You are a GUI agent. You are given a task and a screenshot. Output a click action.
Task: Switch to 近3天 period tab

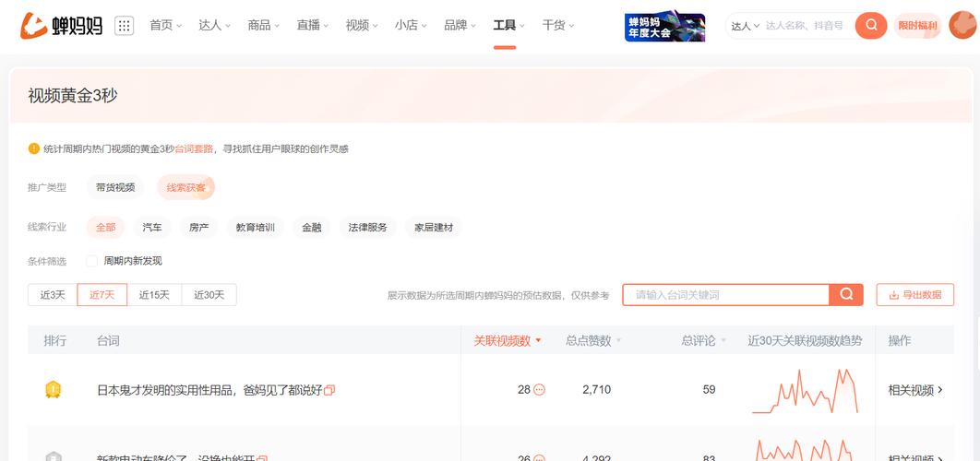click(53, 295)
